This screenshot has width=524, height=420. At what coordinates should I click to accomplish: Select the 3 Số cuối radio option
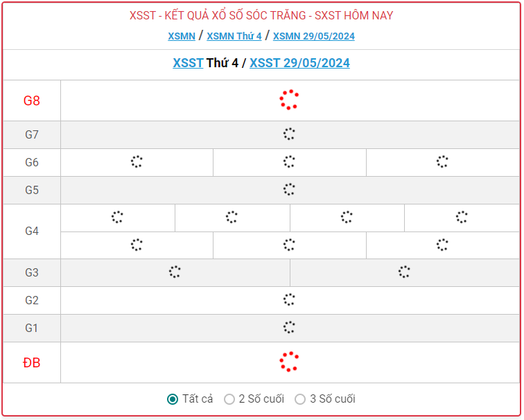click(x=300, y=399)
